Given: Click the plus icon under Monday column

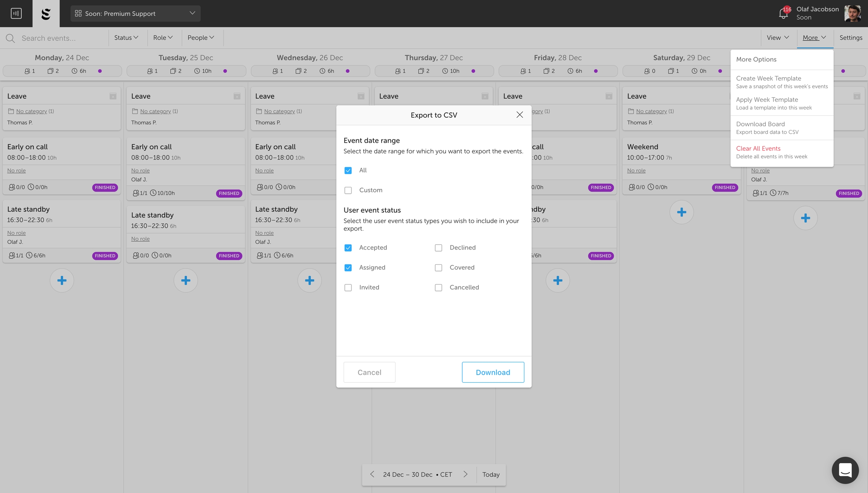Looking at the screenshot, I should click(x=62, y=280).
